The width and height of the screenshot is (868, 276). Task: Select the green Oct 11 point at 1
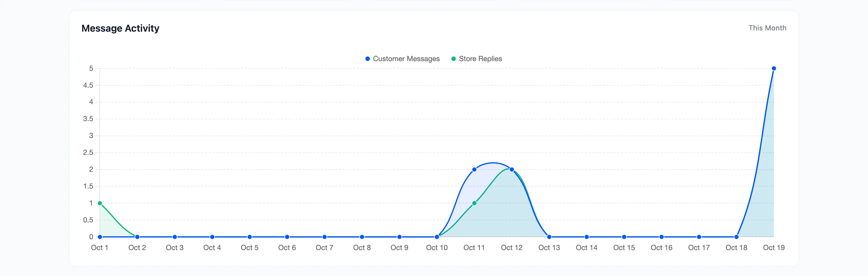(474, 203)
